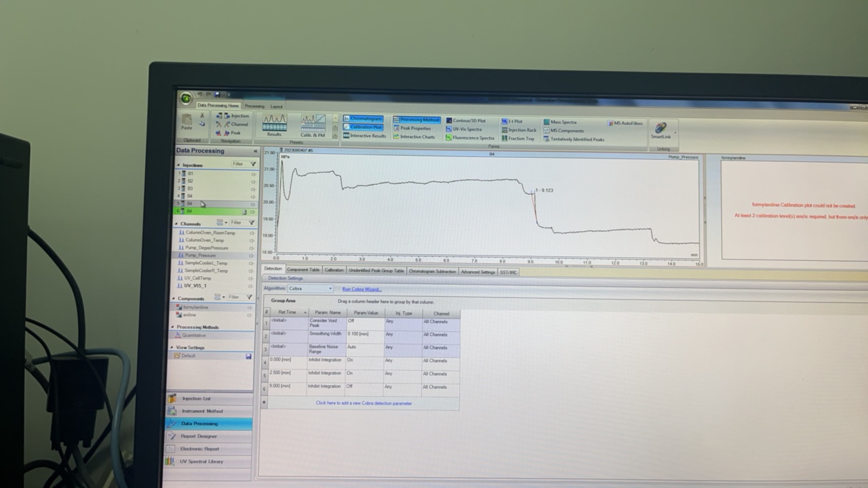Show the Peak Properties pane
The width and height of the screenshot is (868, 488).
point(412,128)
